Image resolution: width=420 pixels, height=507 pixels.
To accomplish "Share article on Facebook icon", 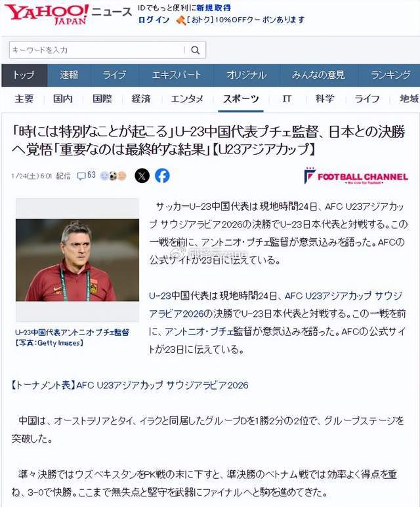I will point(162,176).
